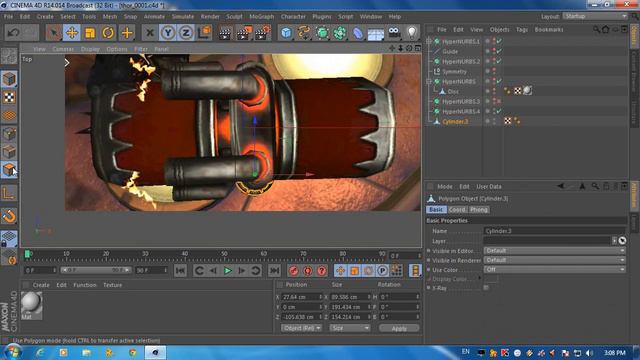Open the Size mode dropdown
This screenshot has height=360, width=640.
point(350,328)
